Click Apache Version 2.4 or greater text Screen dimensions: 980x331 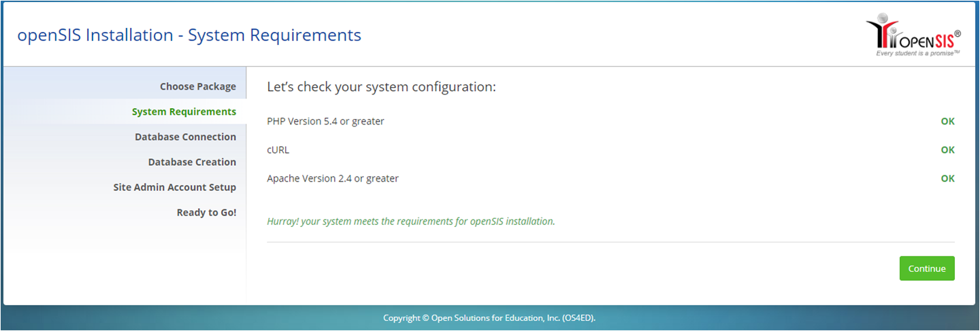pos(333,178)
